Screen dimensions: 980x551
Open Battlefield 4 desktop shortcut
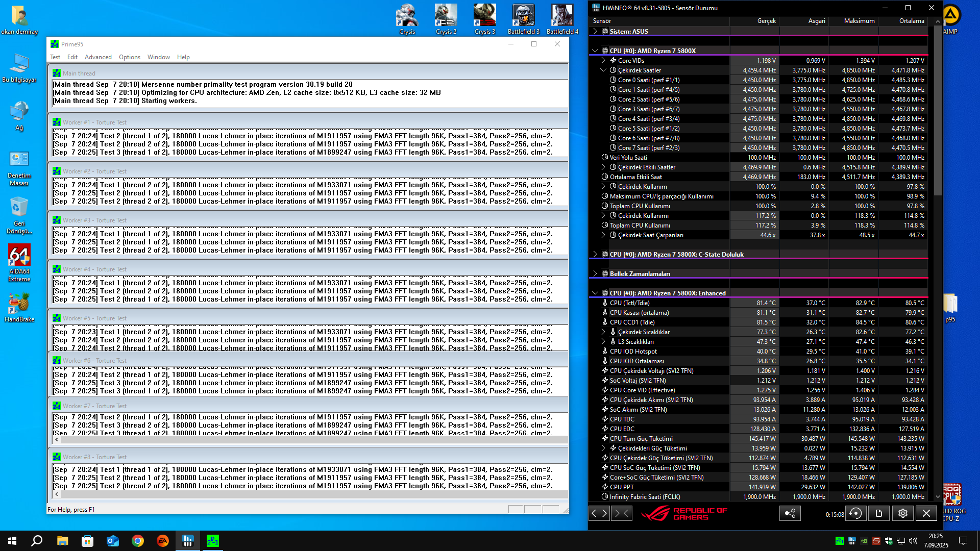562,19
